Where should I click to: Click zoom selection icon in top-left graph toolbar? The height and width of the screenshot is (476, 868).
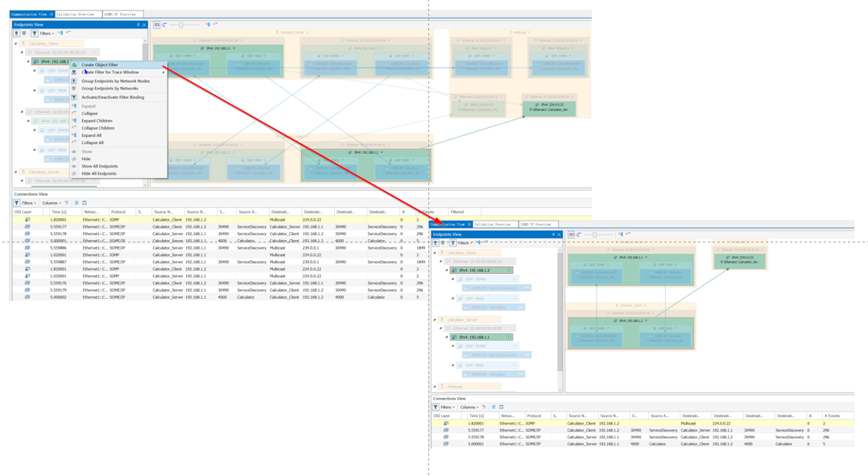click(x=164, y=25)
